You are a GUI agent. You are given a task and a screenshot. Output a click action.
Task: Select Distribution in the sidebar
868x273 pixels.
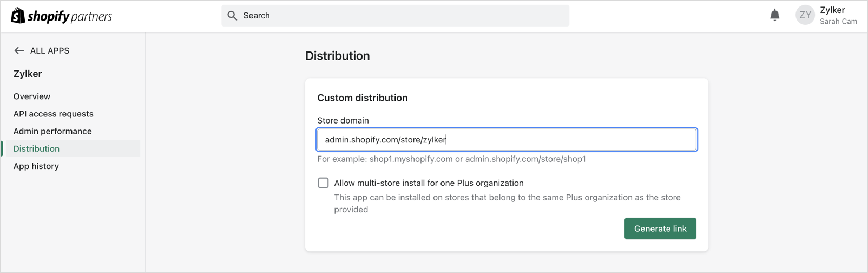coord(36,148)
